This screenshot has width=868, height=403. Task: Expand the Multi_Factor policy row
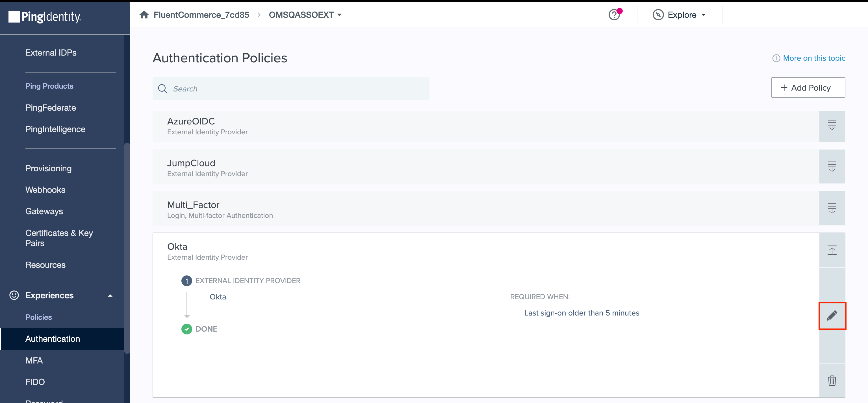[x=832, y=208]
